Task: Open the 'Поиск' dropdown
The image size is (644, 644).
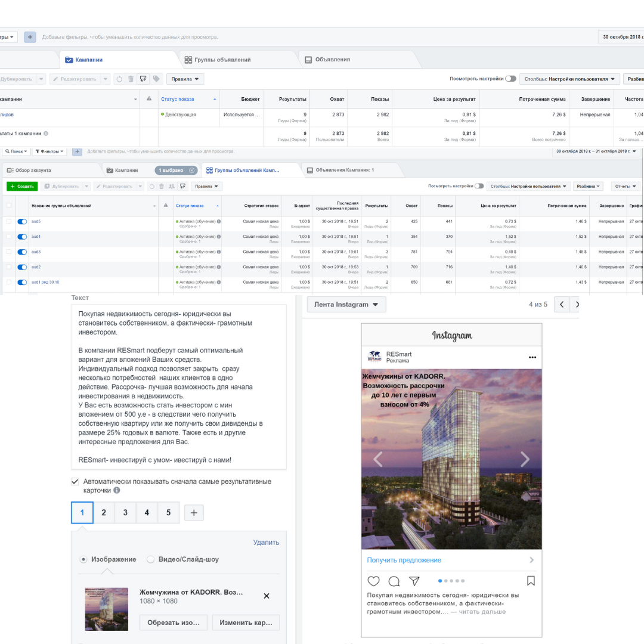Action: (16, 151)
